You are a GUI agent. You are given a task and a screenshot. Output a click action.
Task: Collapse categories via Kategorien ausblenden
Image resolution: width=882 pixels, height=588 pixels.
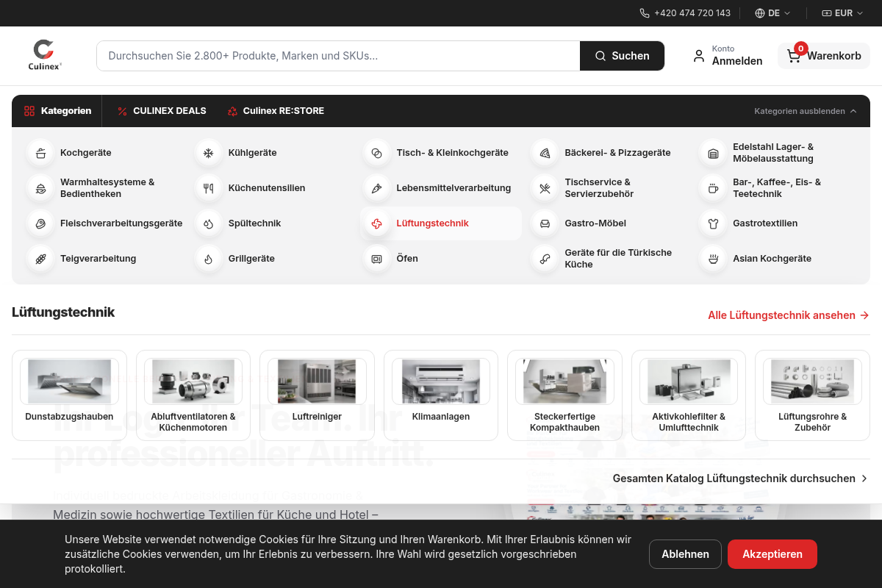[806, 111]
